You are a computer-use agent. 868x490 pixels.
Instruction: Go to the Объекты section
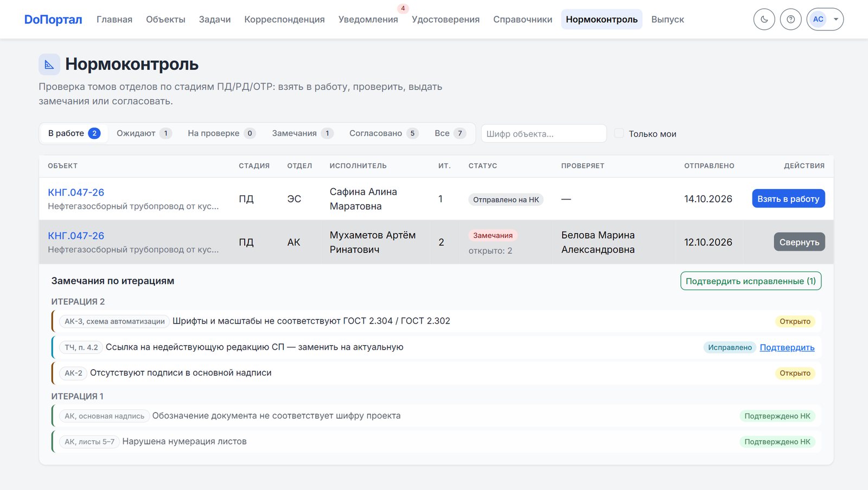tap(165, 20)
